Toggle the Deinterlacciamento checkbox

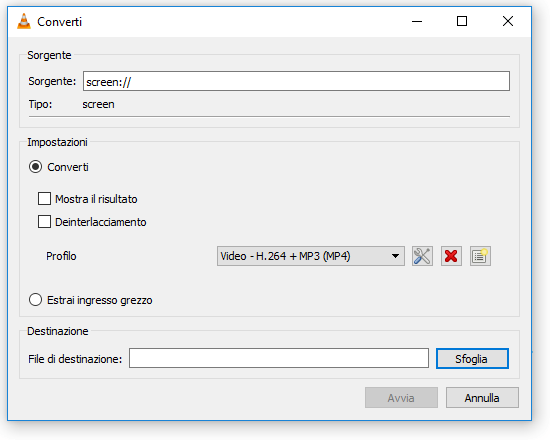click(44, 222)
